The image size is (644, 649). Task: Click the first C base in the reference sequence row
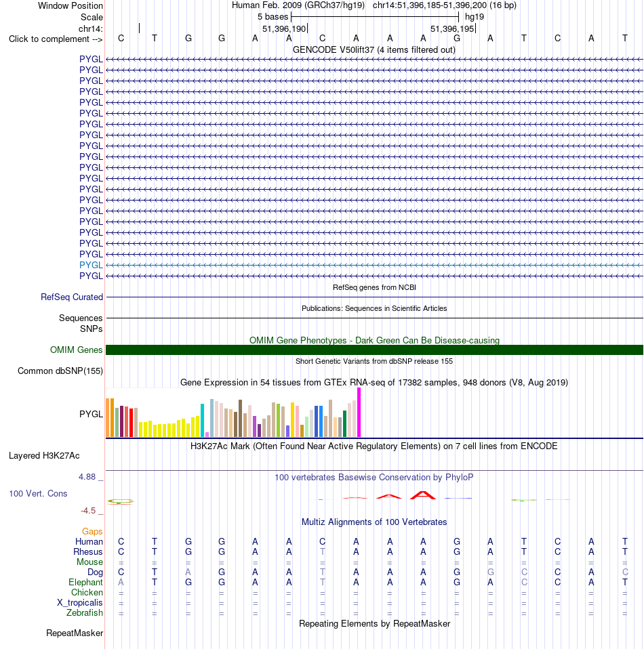(x=121, y=39)
